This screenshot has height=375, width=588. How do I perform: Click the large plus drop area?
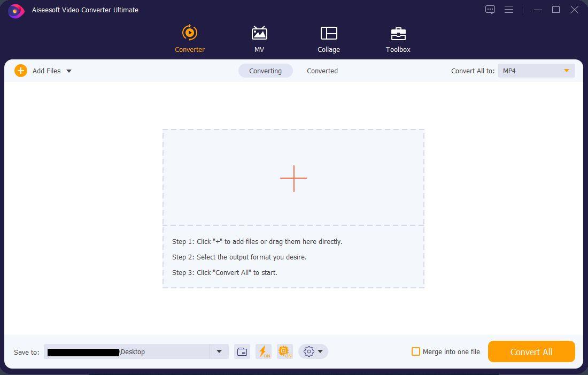pyautogui.click(x=293, y=178)
